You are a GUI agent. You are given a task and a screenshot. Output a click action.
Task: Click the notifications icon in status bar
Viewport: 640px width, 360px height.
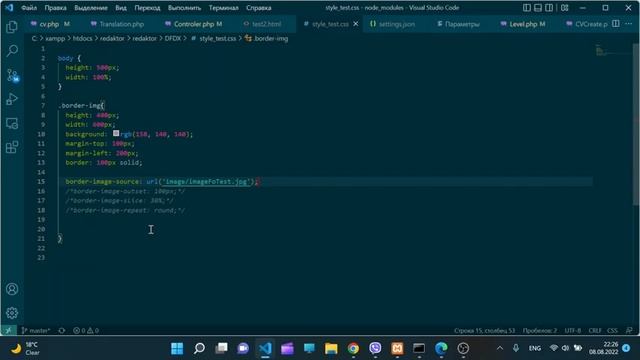(629, 331)
